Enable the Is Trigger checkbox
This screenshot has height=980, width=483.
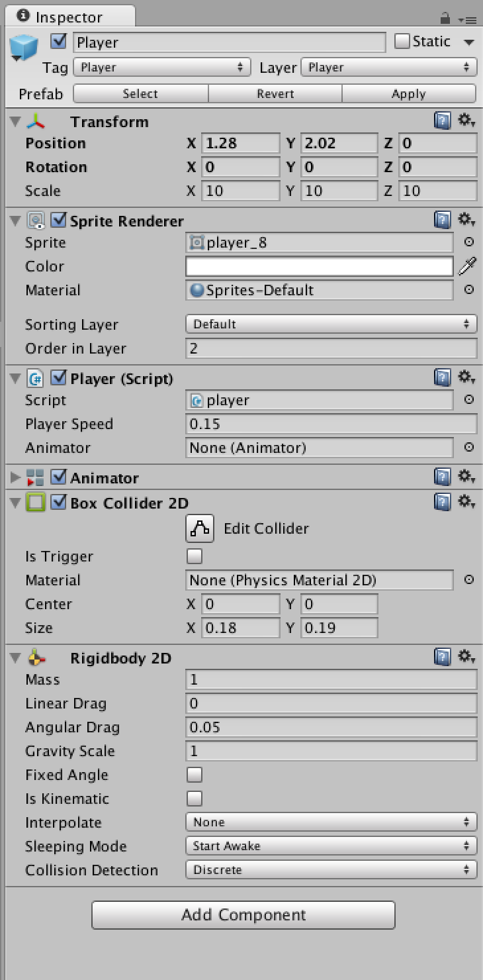click(195, 556)
